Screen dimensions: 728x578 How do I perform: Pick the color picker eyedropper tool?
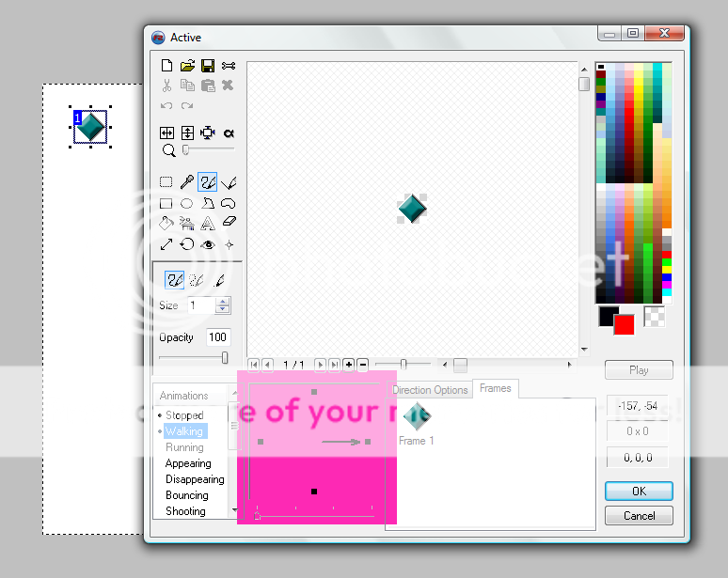click(x=187, y=182)
